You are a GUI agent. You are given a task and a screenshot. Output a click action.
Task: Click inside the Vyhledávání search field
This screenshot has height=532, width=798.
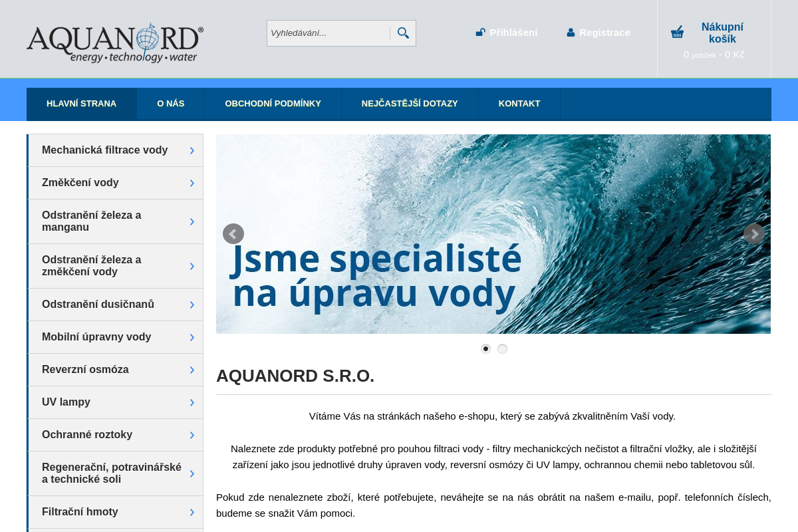(326, 33)
